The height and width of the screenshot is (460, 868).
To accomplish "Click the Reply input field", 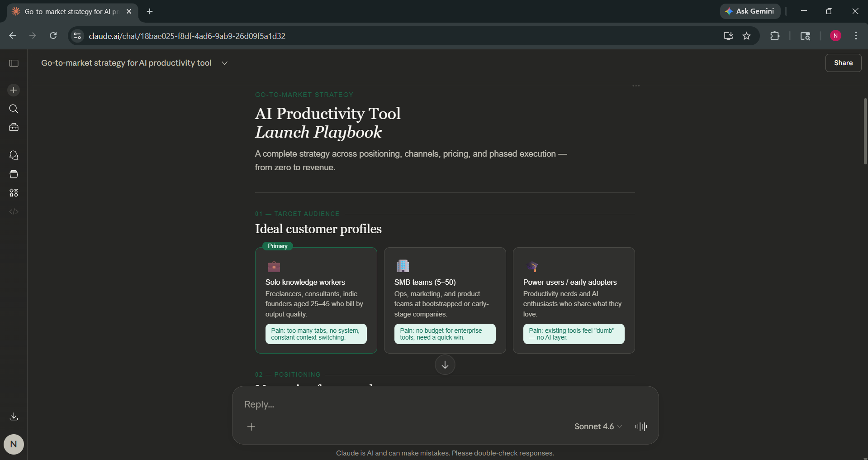I will coord(445,404).
